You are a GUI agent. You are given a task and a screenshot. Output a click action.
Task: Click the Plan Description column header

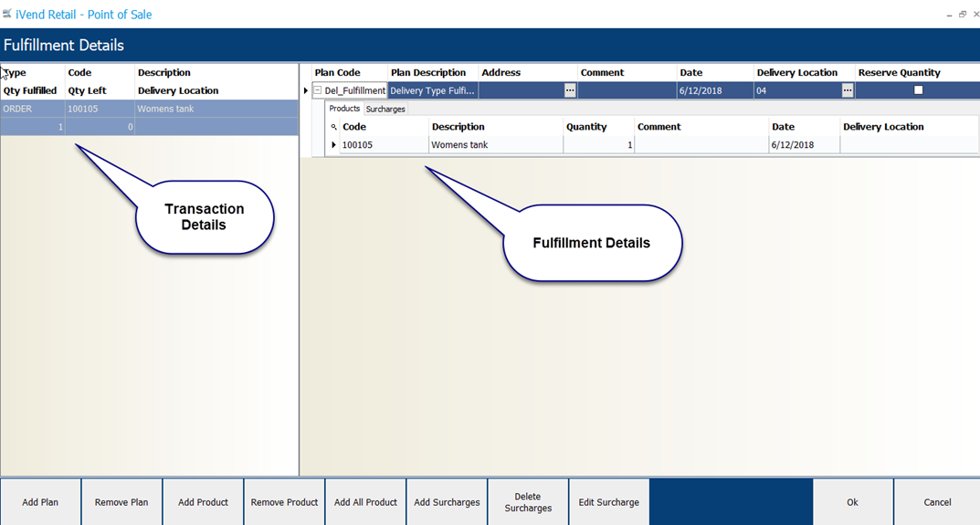(433, 72)
